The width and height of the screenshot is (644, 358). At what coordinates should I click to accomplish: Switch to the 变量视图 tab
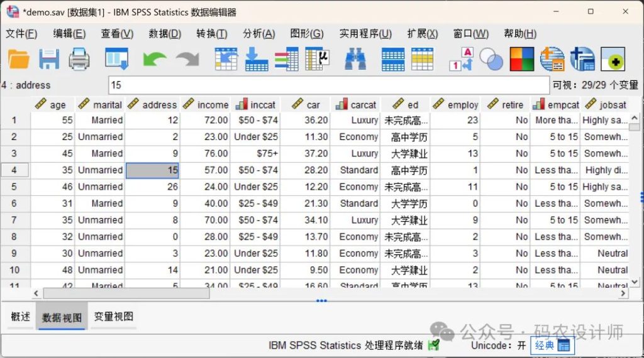113,317
